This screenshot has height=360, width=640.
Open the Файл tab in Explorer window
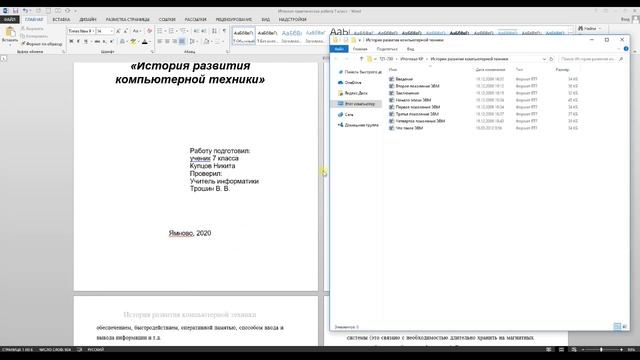pos(339,49)
